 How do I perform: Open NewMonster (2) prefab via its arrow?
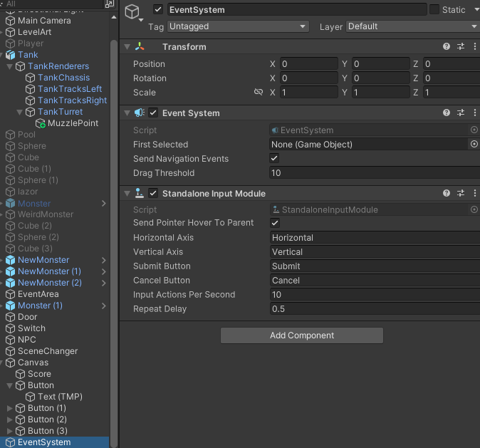tap(104, 283)
